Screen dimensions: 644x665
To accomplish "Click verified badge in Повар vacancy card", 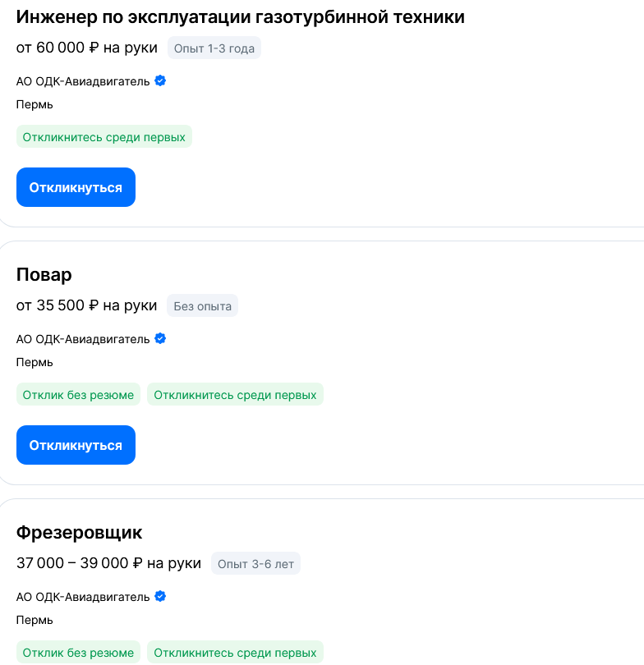I will coord(160,338).
